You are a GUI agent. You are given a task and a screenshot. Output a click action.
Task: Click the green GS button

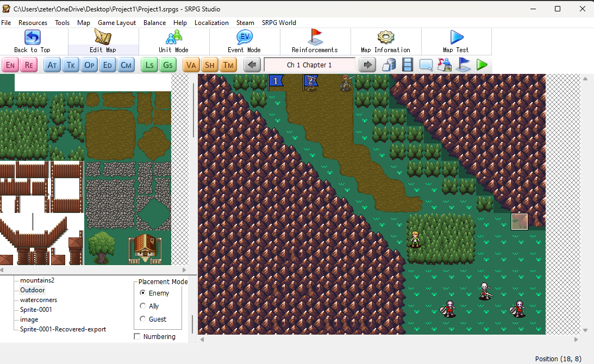coord(168,65)
